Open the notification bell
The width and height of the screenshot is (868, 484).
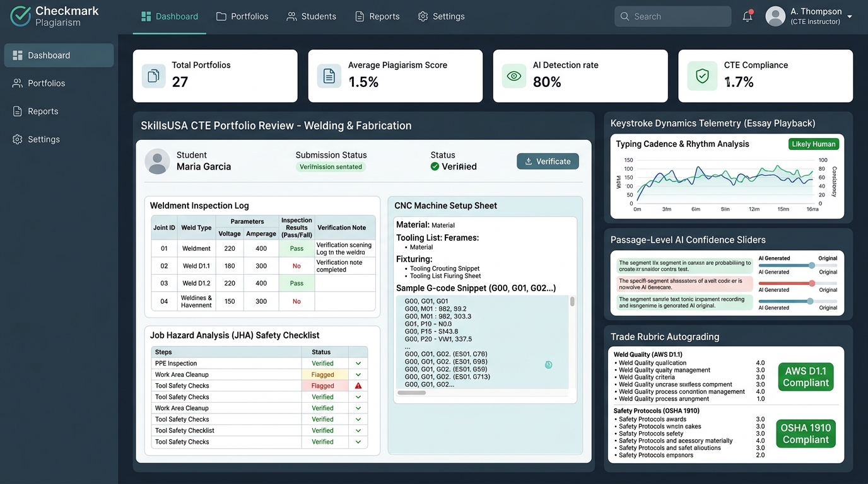pos(748,16)
